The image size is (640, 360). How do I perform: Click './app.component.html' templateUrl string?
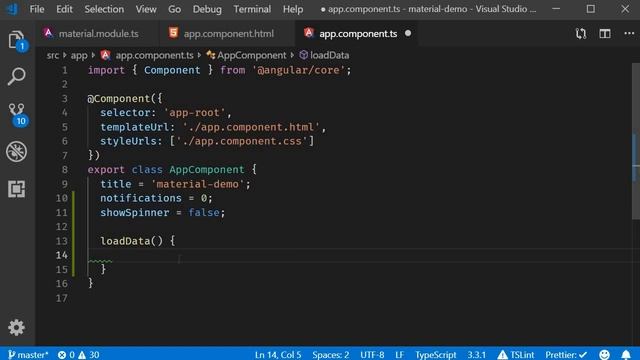[x=251, y=127]
